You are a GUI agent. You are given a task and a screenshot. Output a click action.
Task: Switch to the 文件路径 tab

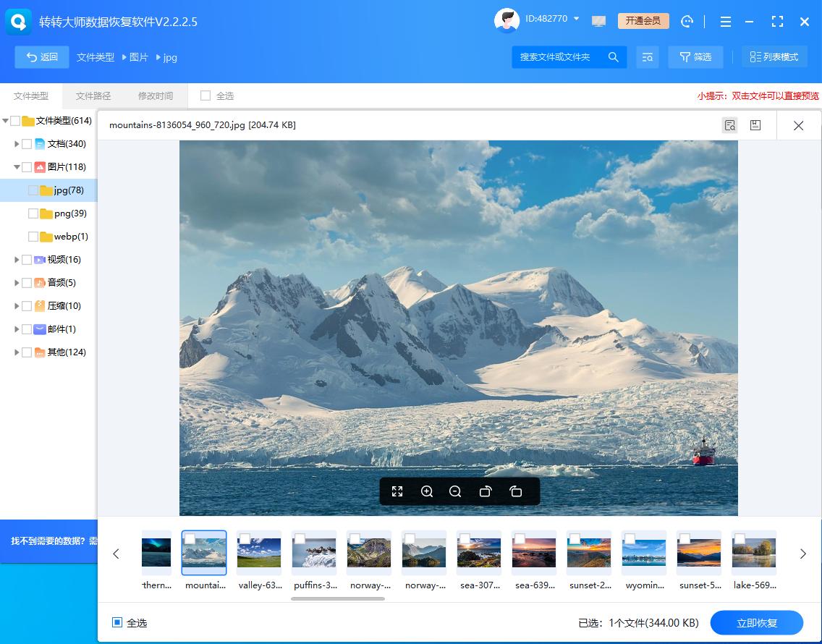[93, 95]
